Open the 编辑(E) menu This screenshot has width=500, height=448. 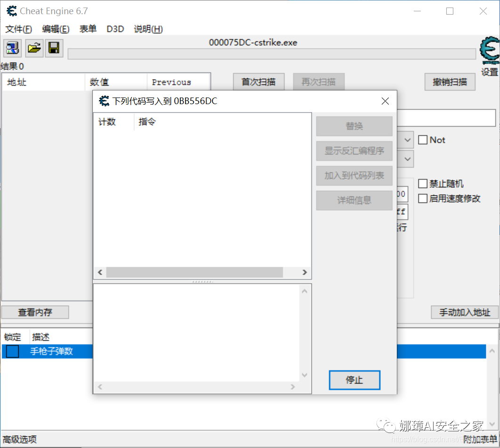tap(56, 29)
